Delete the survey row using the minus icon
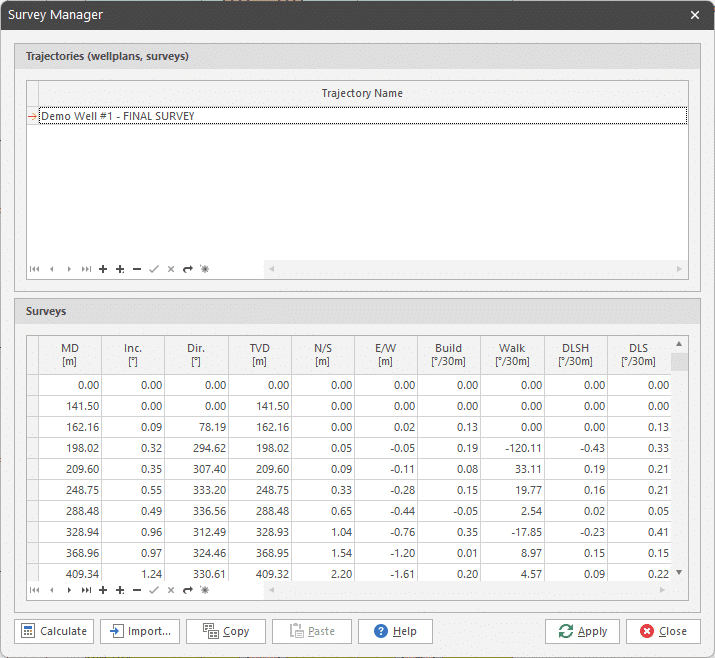The width and height of the screenshot is (715, 658). [137, 590]
